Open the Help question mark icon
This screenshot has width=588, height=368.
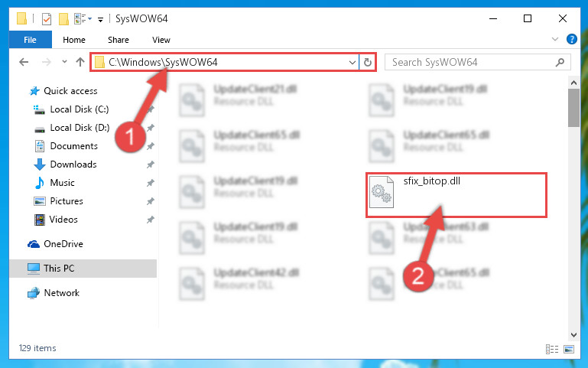571,39
